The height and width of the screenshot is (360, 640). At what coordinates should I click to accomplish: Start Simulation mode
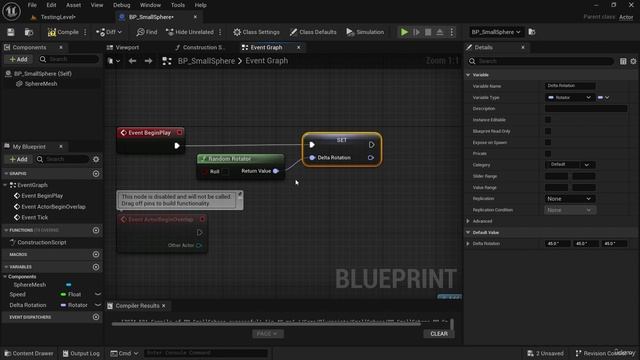[x=365, y=32]
